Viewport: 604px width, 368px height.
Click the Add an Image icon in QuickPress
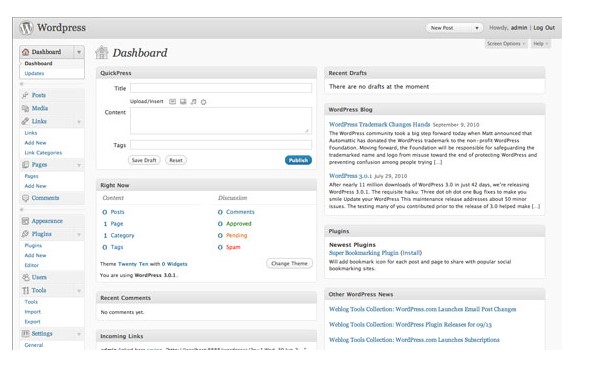pyautogui.click(x=173, y=102)
